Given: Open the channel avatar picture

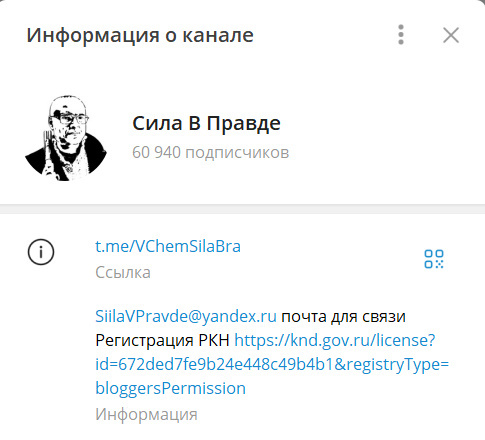Looking at the screenshot, I should click(x=66, y=138).
